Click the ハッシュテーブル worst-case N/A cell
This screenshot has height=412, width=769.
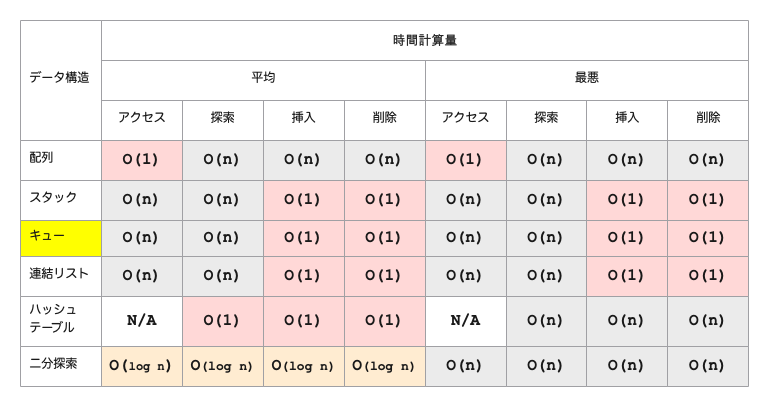coord(465,320)
